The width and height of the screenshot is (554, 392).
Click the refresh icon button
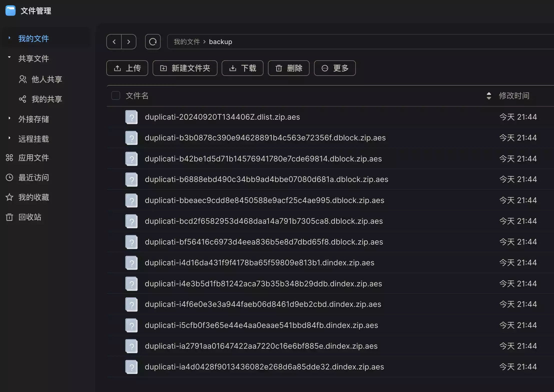click(153, 42)
